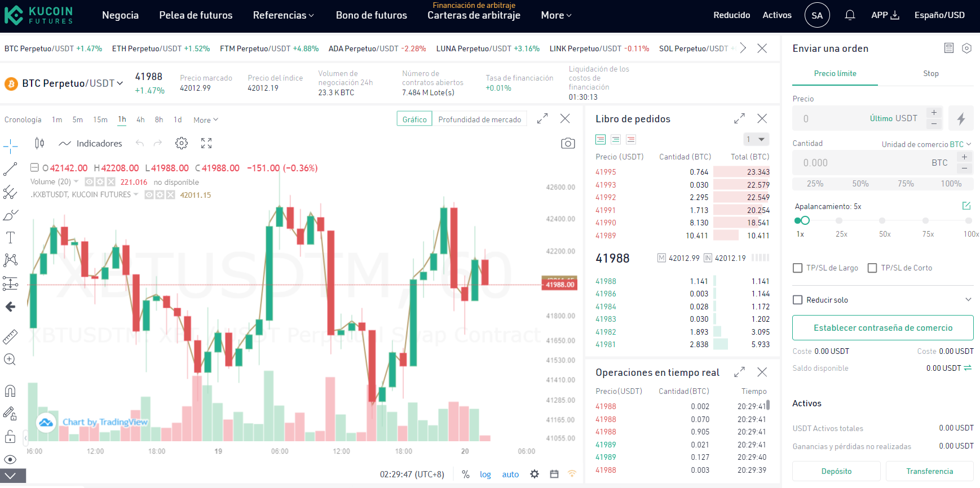
Task: Click the lightning quick-order icon
Action: coord(961,118)
